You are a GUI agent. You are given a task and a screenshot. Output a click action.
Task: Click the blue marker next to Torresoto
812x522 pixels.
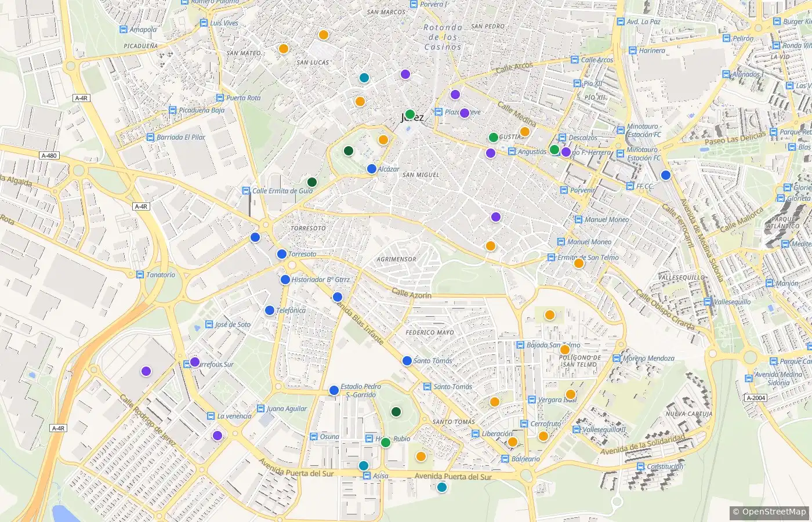(281, 253)
